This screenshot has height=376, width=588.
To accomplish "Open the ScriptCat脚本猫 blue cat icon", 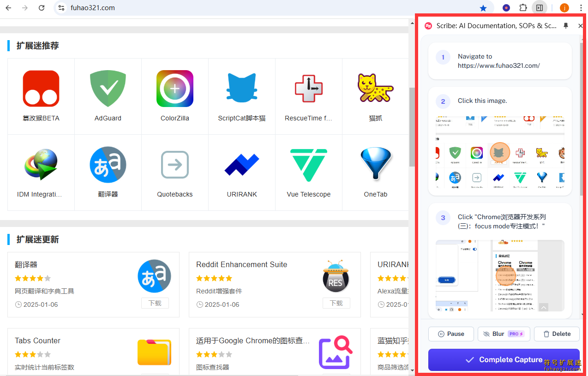I will point(242,89).
